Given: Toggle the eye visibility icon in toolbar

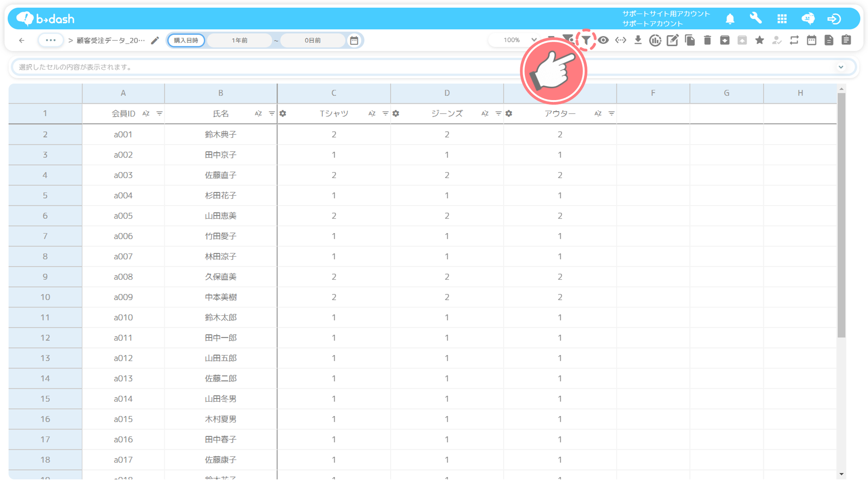Looking at the screenshot, I should pyautogui.click(x=603, y=40).
